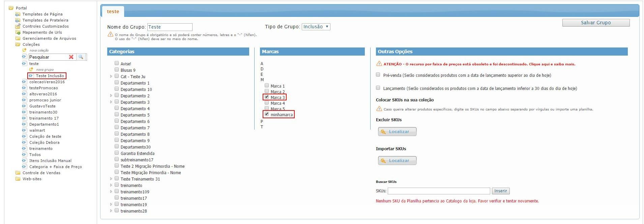Click the icon beside Coleção Debora

(24, 142)
